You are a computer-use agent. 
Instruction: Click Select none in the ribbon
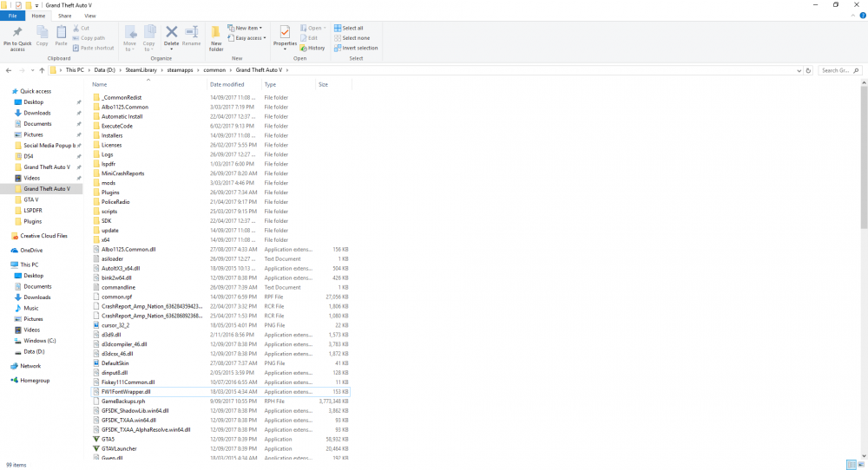[352, 38]
